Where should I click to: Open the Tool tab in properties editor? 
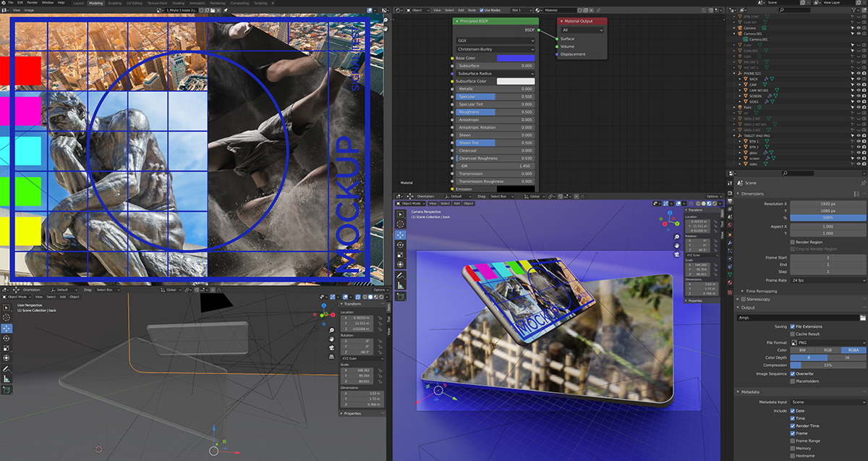click(x=730, y=183)
